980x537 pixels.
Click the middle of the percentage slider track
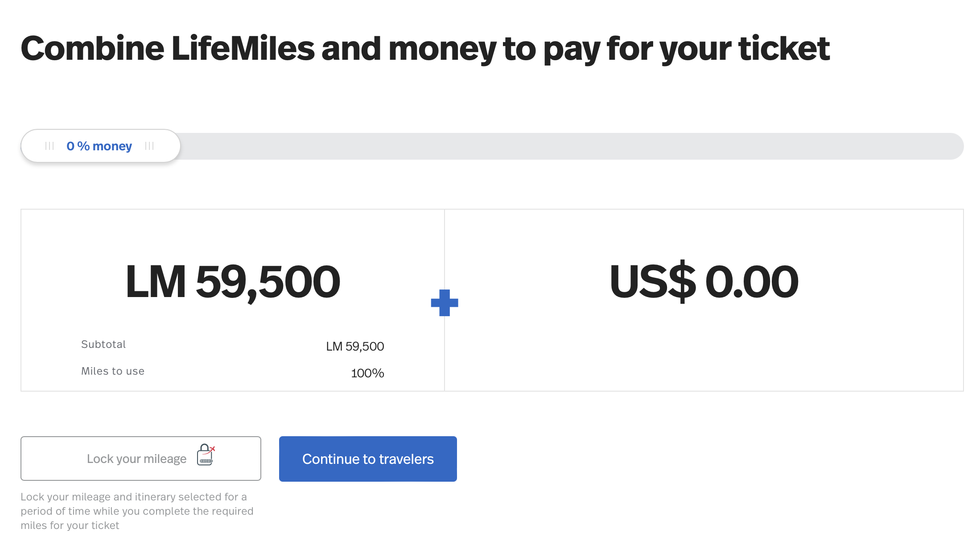(492, 146)
